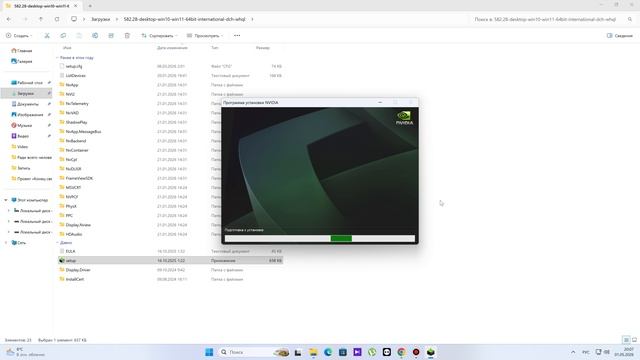Click the Cut scissors icon in Explorer toolbar
This screenshot has height=360, width=640.
click(x=47, y=36)
